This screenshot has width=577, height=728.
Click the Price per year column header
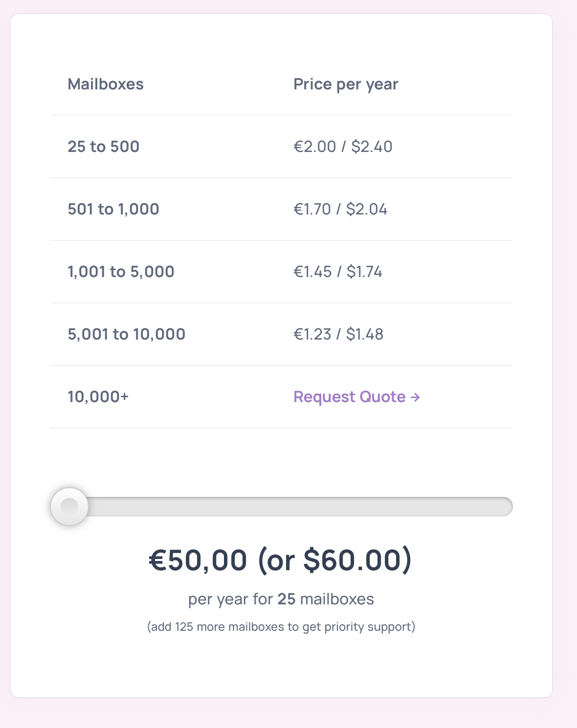tap(346, 84)
